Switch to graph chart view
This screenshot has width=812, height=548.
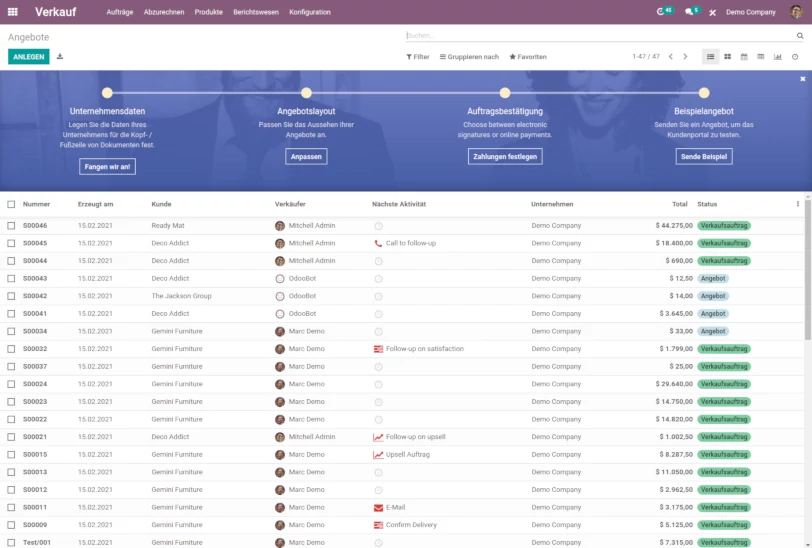[x=777, y=56]
